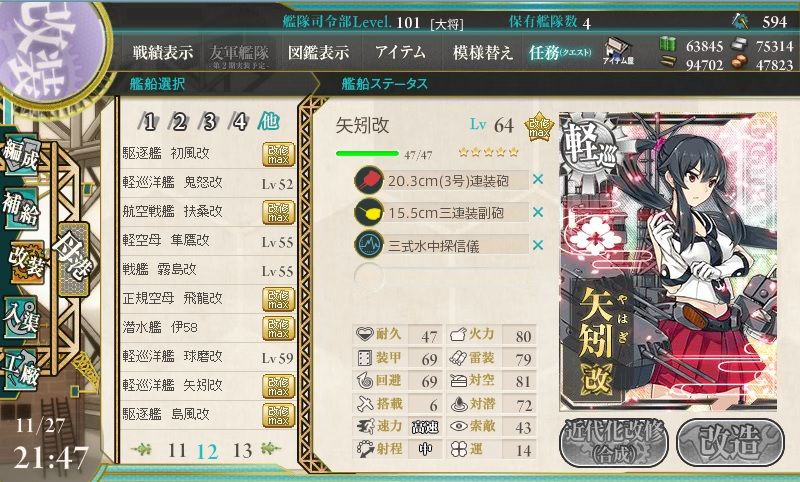The image size is (800, 482).
Task: Open the 補給 resupply sidebar icon
Action: 20,208
